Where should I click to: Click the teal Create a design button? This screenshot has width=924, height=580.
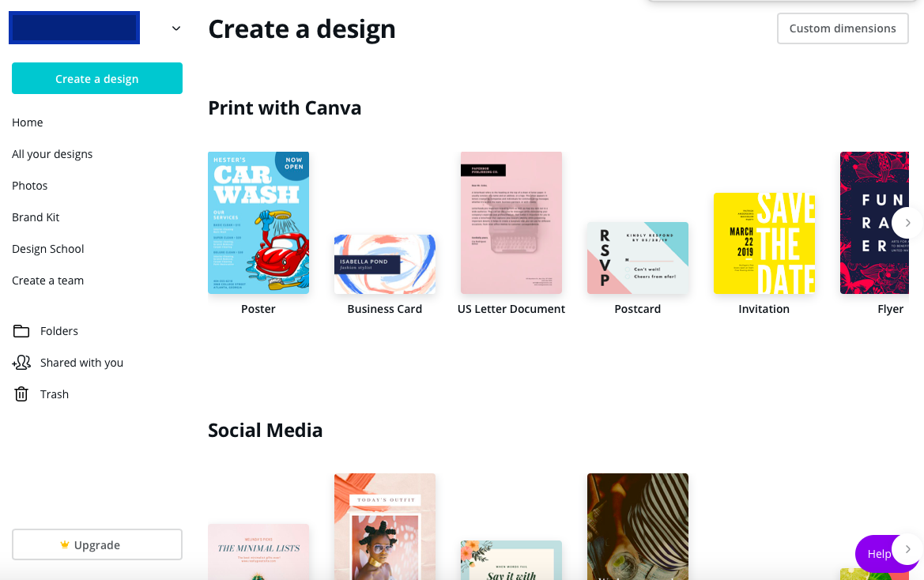click(x=97, y=78)
